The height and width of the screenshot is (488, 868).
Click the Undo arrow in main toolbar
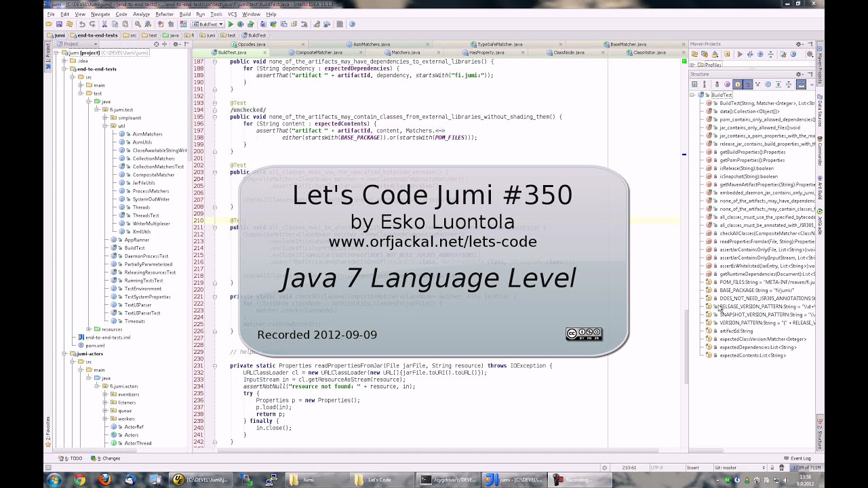[x=82, y=24]
